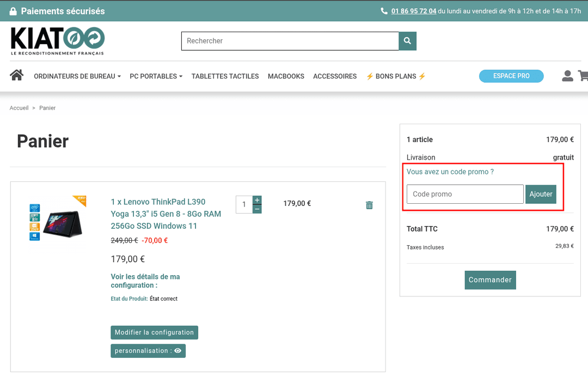The height and width of the screenshot is (377, 588).
Task: Click the 'Livraison' label in summary
Action: (x=421, y=157)
